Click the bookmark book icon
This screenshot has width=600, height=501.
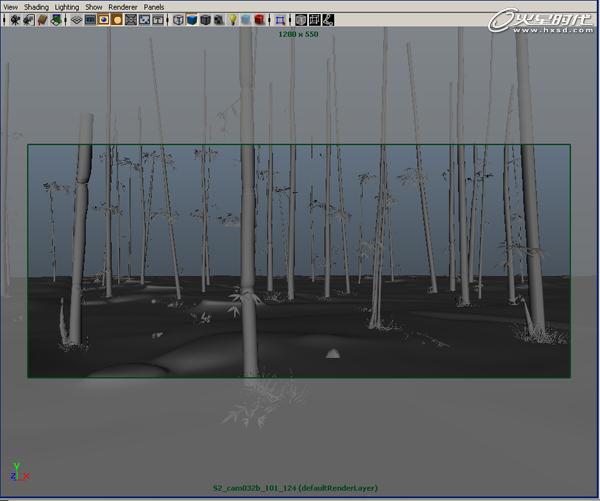[41, 19]
